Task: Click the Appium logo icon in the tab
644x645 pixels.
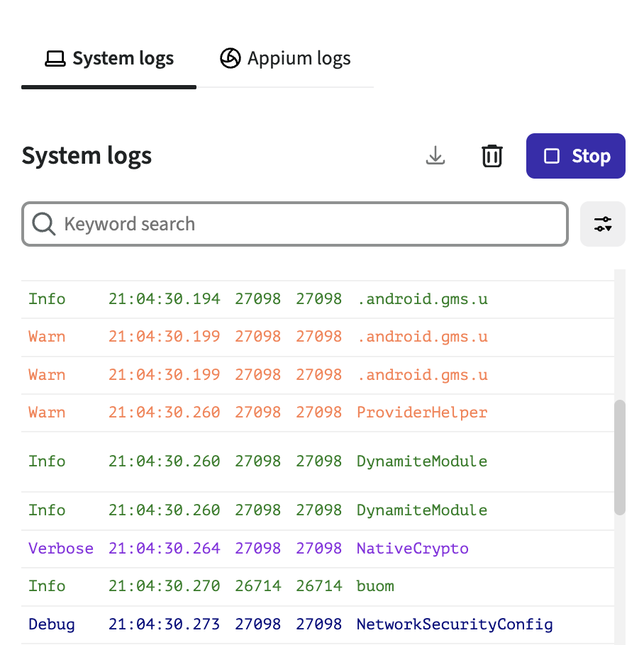Action: point(231,58)
